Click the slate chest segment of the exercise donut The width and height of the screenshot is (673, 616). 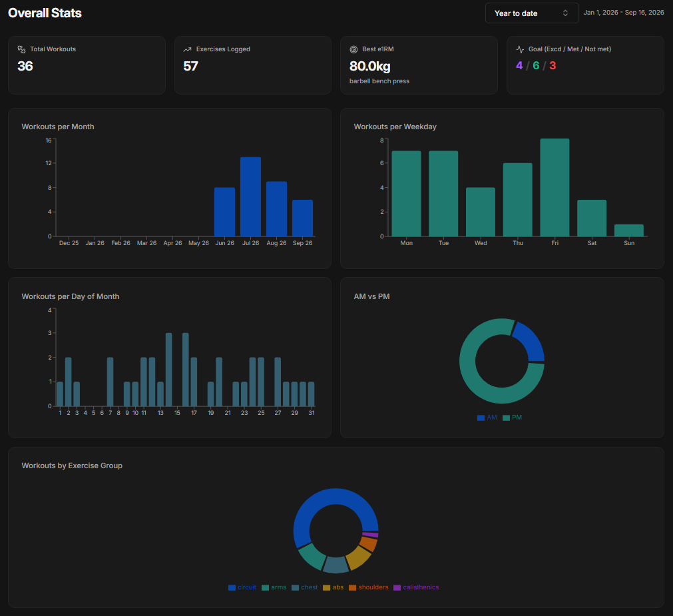336,565
